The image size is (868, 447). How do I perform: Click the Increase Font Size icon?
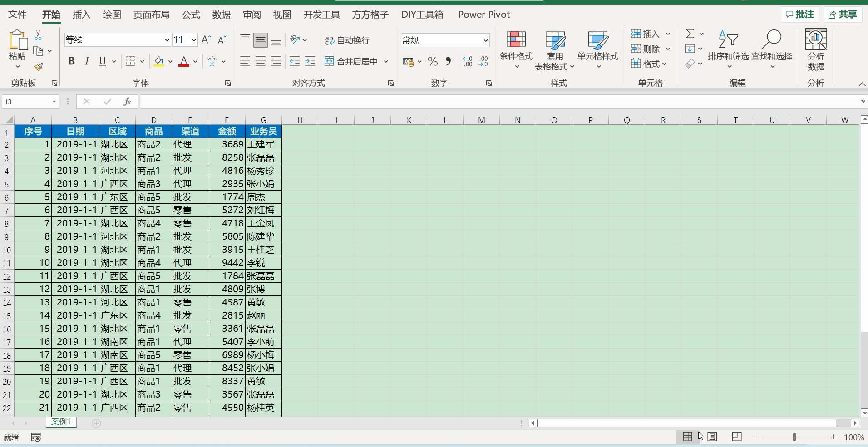(x=206, y=40)
